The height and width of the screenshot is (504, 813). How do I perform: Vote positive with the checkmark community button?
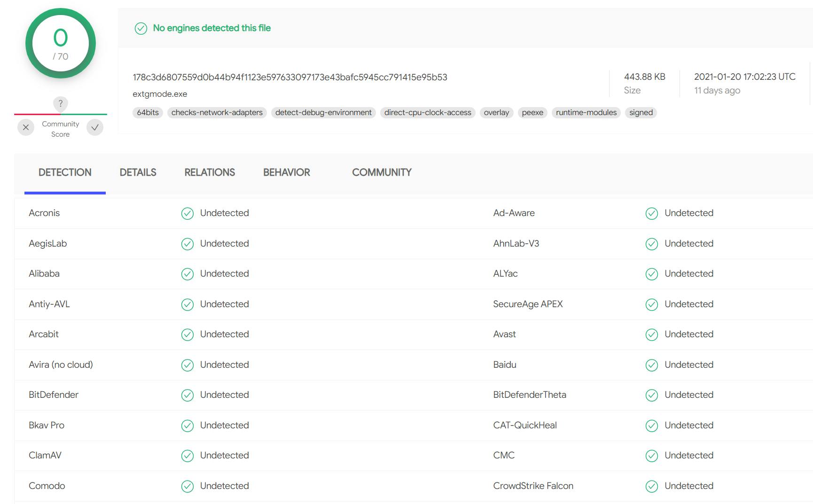click(x=95, y=127)
